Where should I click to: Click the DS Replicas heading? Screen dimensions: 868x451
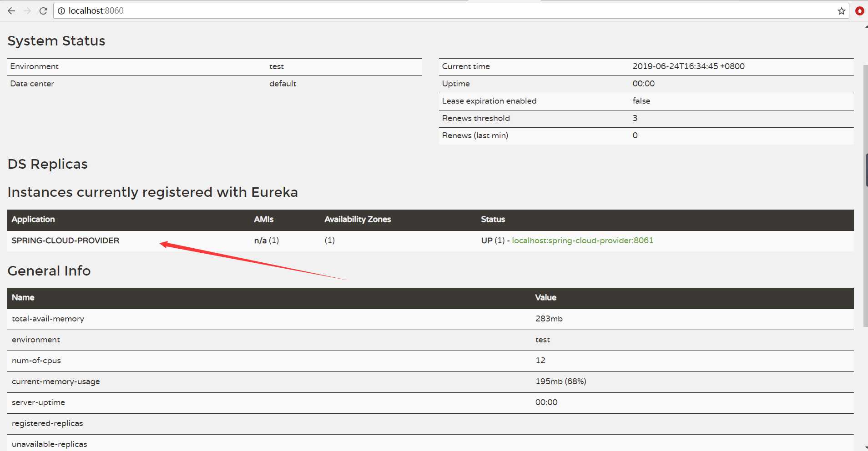point(48,164)
